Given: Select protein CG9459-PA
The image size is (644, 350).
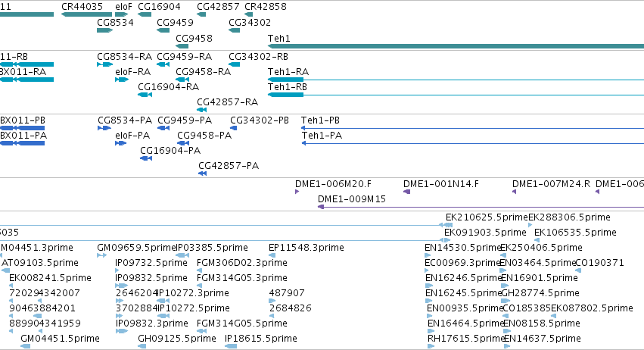Looking at the screenshot, I should pyautogui.click(x=185, y=120).
